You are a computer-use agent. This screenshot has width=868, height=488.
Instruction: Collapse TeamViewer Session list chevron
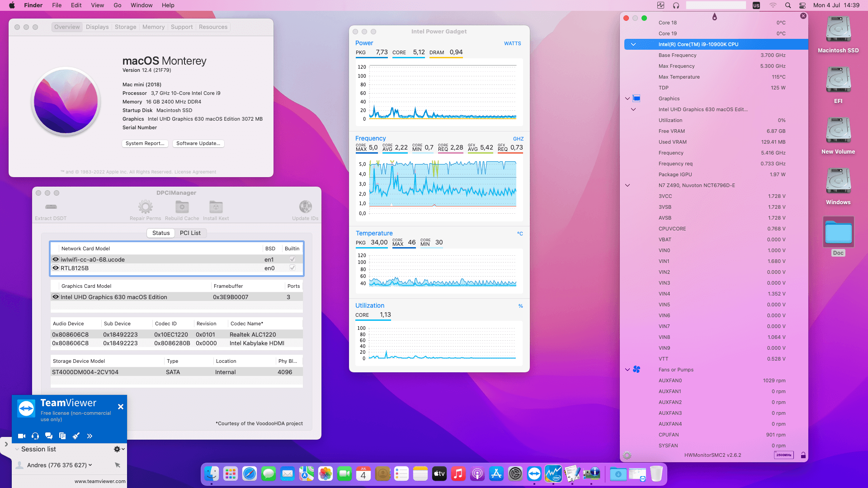[x=17, y=449]
